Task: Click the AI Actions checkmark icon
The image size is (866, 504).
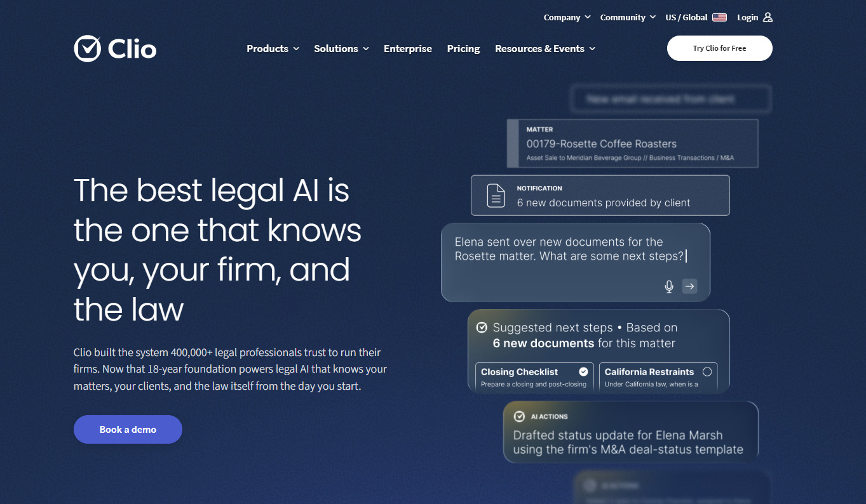Action: (519, 416)
